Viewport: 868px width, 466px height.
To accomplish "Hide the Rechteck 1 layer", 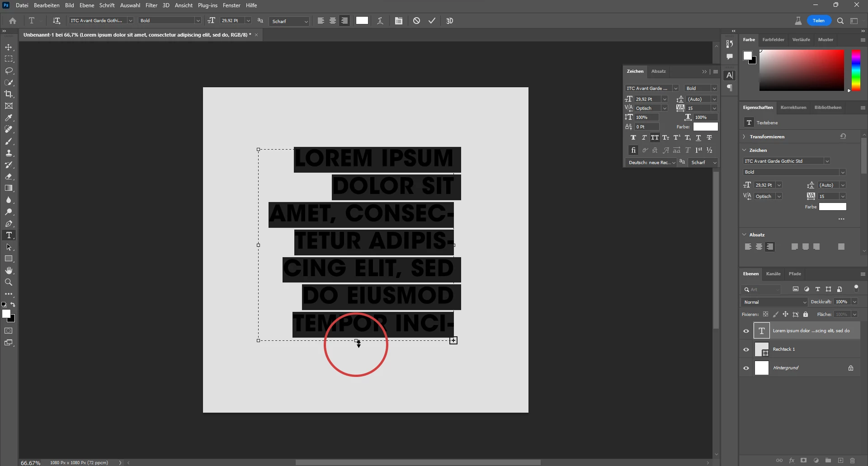I will click(746, 349).
